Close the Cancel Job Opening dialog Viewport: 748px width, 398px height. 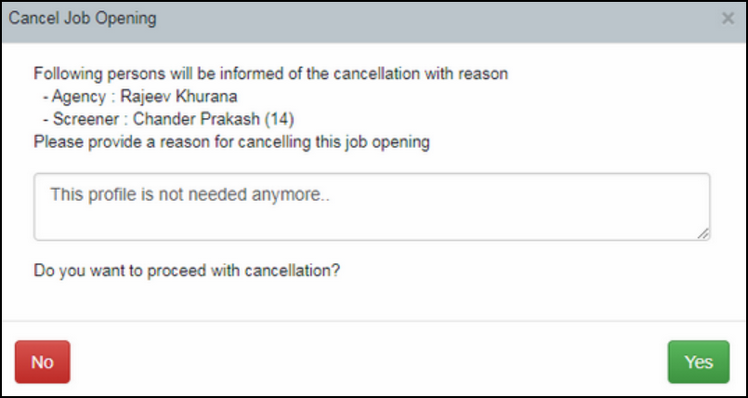click(727, 19)
